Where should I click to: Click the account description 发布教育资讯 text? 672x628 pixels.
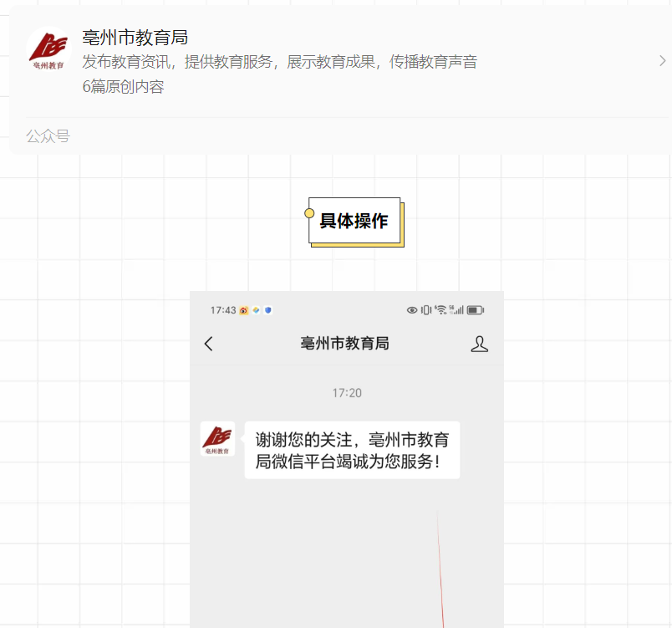click(x=279, y=62)
